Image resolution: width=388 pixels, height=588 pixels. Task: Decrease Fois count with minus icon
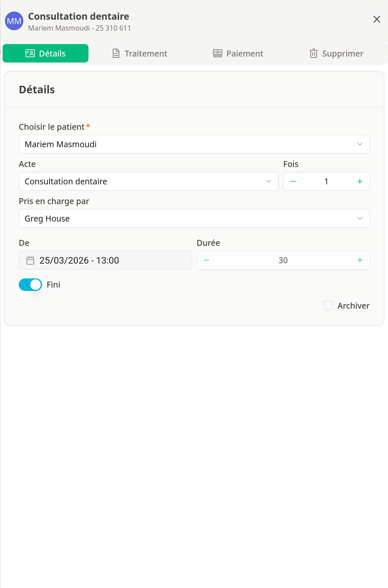click(293, 181)
